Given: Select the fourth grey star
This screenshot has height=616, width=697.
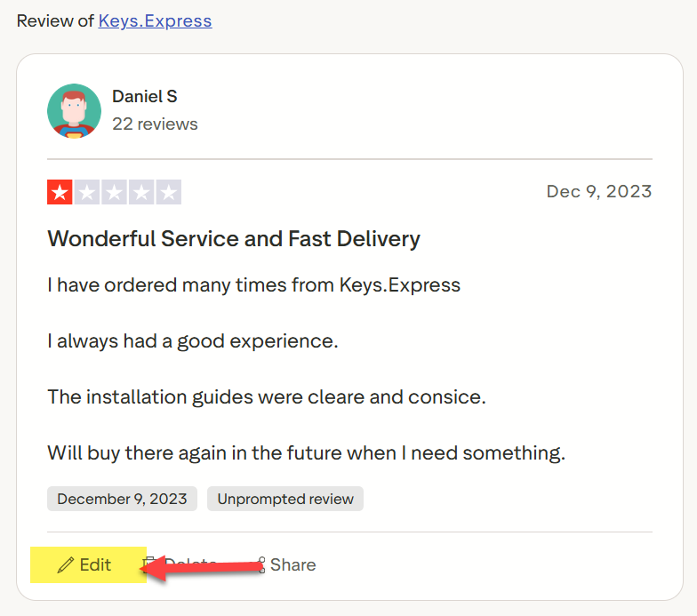Looking at the screenshot, I should pos(141,192).
